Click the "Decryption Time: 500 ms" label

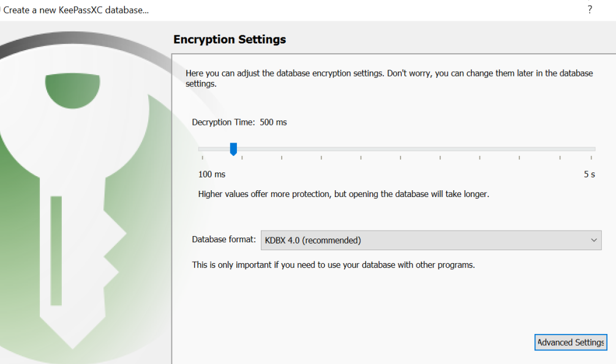click(x=239, y=122)
